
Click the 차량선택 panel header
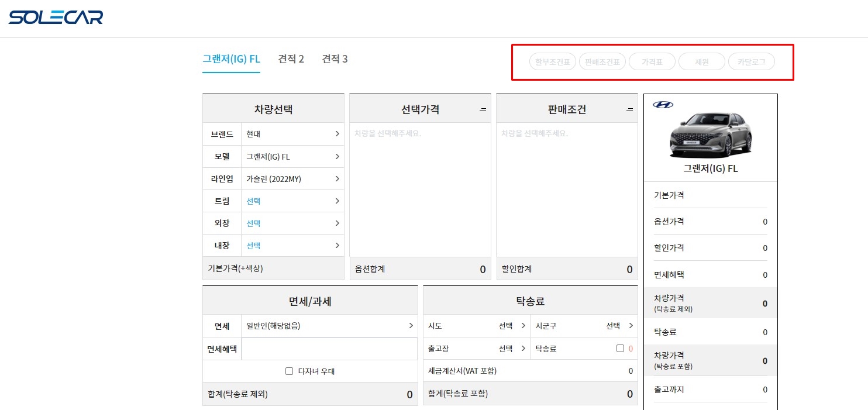(273, 109)
